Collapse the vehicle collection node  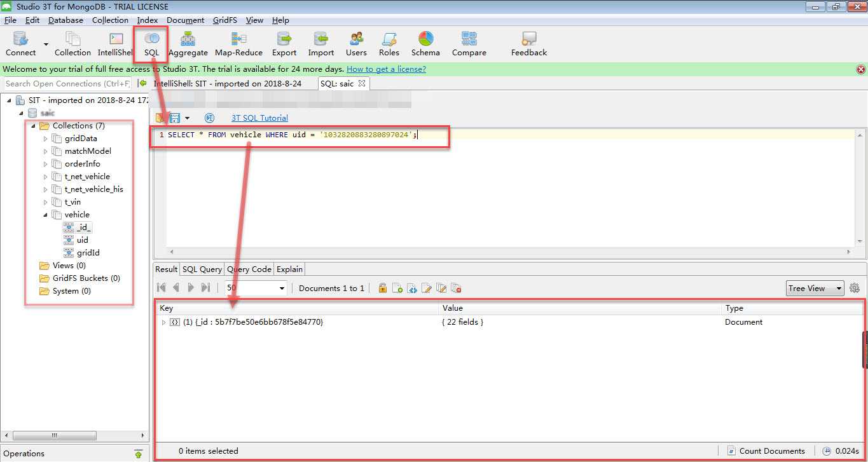tap(45, 214)
